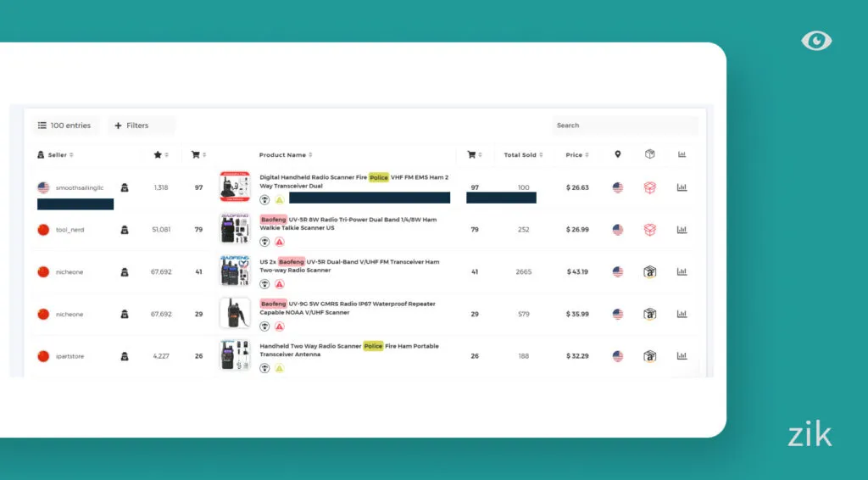Click yellow warning icon under Digital Handheld Scanner

(x=280, y=200)
